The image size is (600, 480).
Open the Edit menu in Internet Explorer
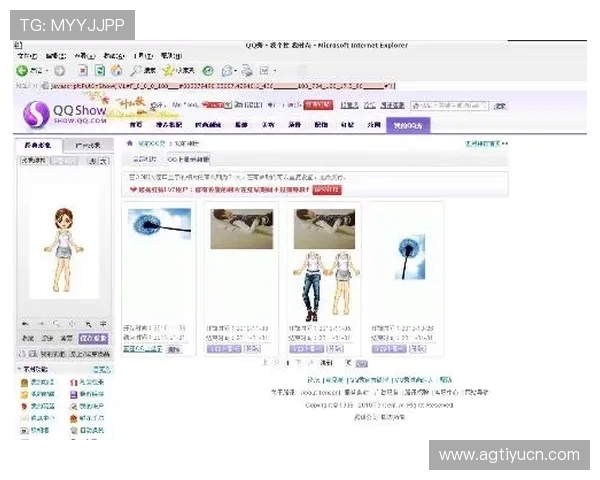pyautogui.click(x=56, y=56)
